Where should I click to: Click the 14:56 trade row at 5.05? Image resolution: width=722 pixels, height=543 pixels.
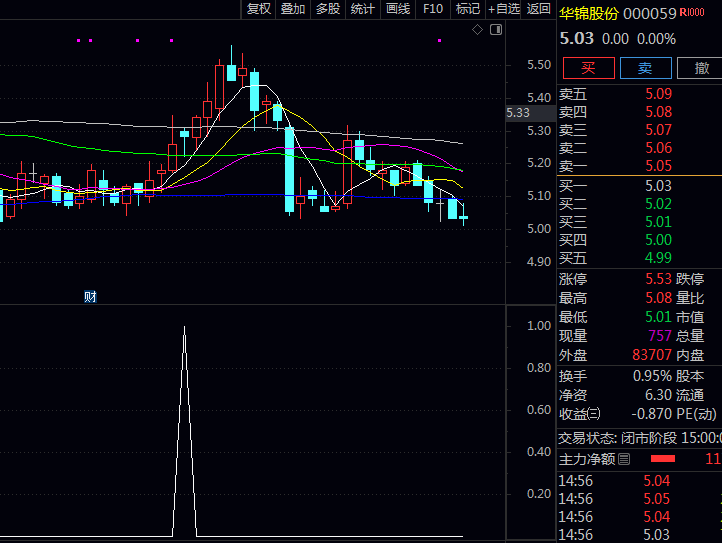[640, 499]
